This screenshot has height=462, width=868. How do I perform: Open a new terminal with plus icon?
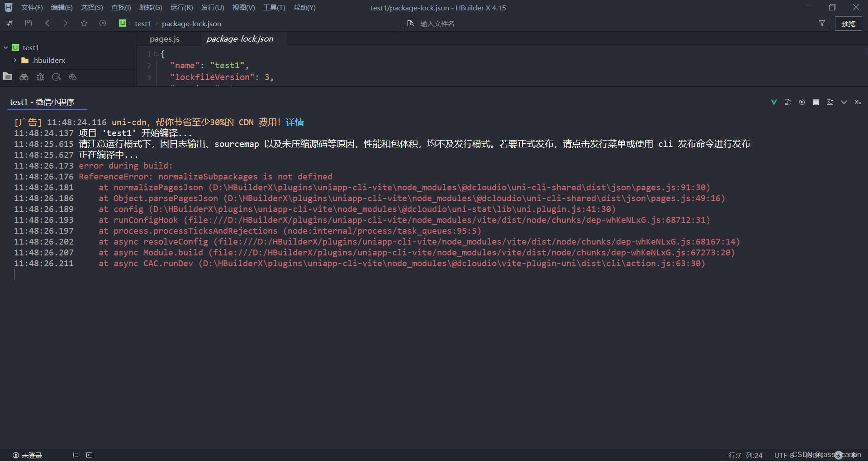click(x=830, y=102)
